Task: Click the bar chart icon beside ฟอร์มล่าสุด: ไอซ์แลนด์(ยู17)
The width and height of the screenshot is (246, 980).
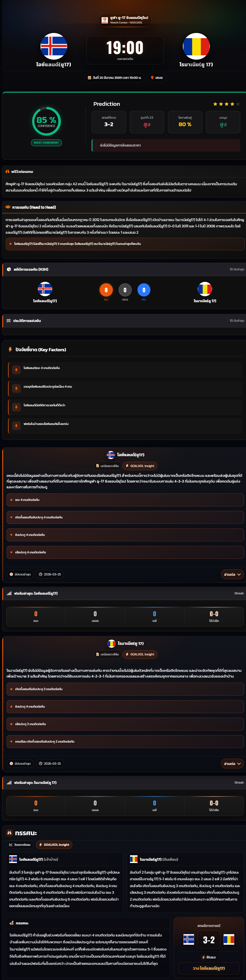Action: (9, 593)
